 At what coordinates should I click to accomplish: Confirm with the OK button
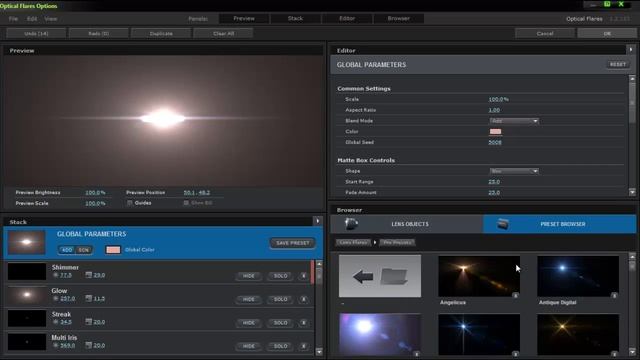pos(607,33)
